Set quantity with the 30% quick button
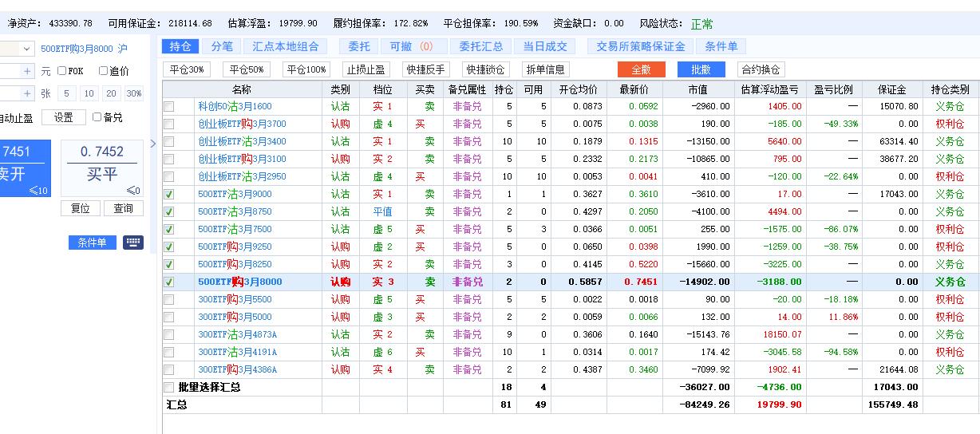The height and width of the screenshot is (434, 980). tap(133, 93)
